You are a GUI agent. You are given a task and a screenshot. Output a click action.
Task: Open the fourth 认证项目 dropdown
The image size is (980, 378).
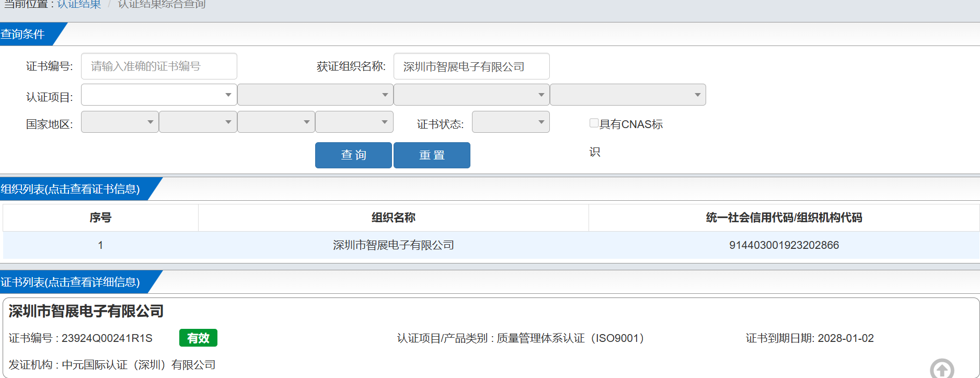(x=628, y=95)
